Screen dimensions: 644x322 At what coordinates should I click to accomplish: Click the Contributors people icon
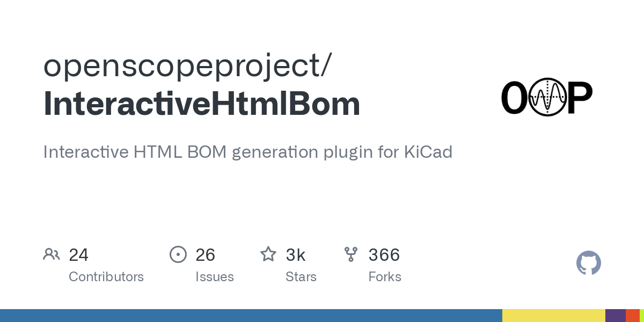(52, 254)
